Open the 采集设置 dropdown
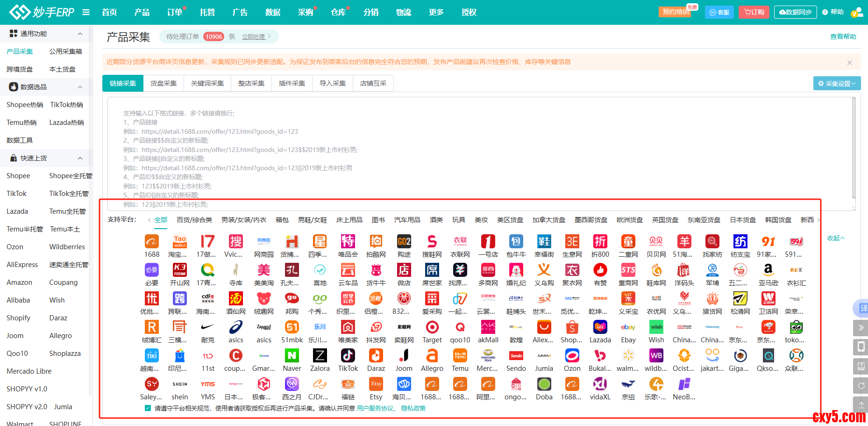This screenshot has height=426, width=868. pyautogui.click(x=837, y=84)
